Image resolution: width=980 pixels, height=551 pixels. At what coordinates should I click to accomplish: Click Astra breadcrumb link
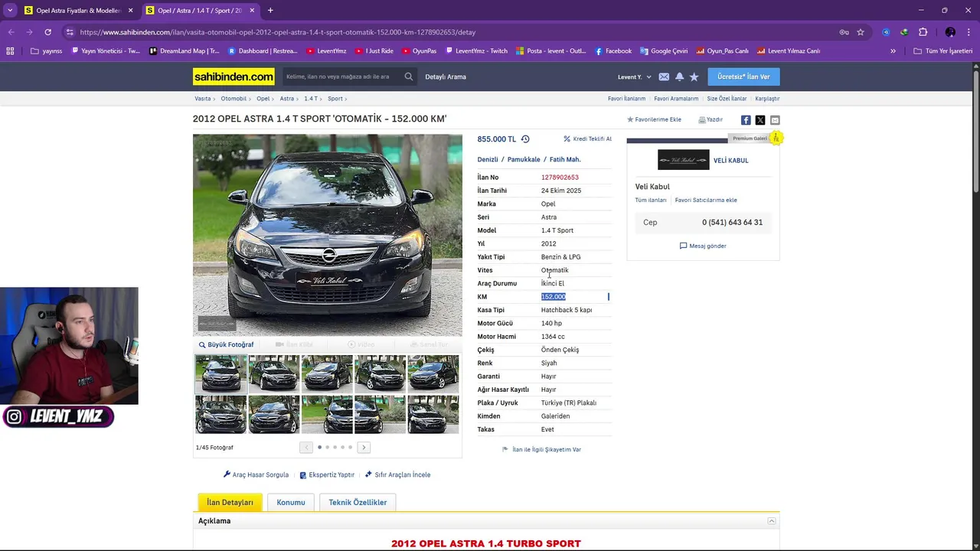(286, 99)
